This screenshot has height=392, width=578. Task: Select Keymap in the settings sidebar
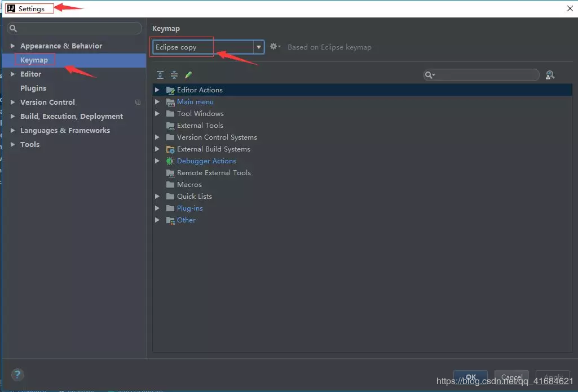[34, 60]
